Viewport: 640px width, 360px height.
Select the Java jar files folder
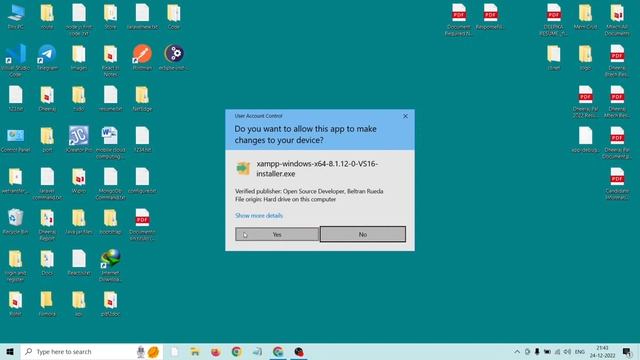[x=79, y=222]
